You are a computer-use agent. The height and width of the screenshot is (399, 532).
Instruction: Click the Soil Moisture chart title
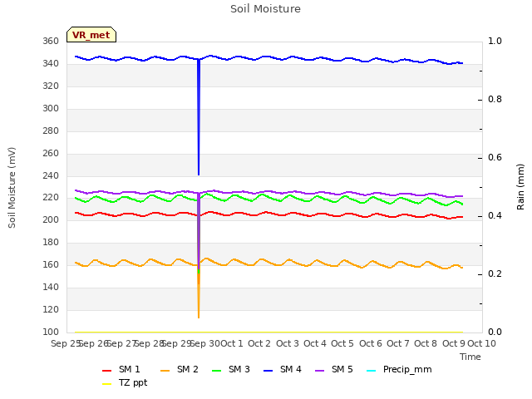pyautogui.click(x=265, y=9)
